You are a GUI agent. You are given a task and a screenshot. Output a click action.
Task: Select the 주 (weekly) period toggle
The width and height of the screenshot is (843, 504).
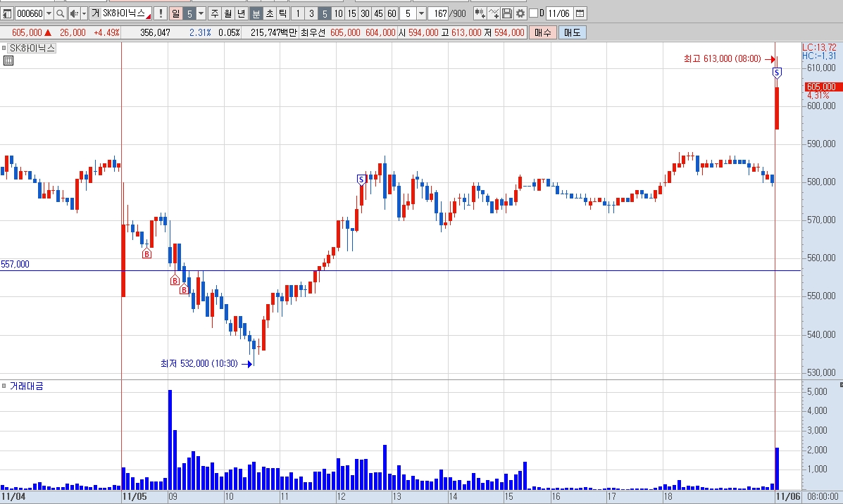tap(215, 13)
